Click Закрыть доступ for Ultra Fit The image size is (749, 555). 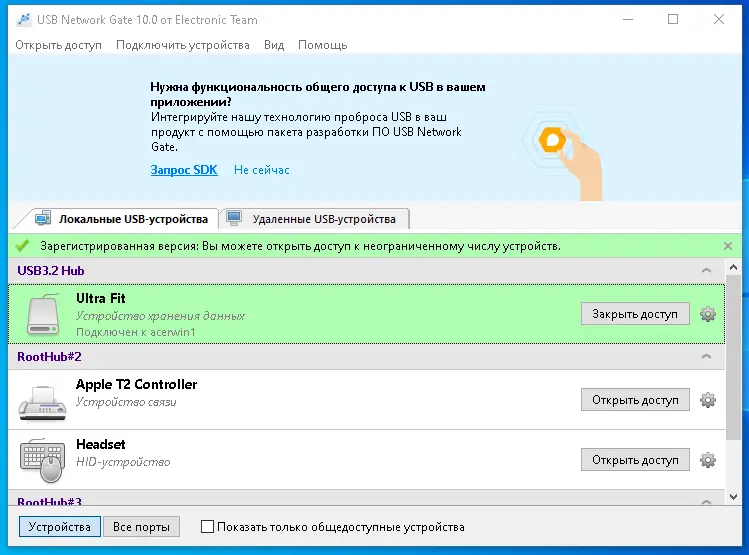pos(635,314)
